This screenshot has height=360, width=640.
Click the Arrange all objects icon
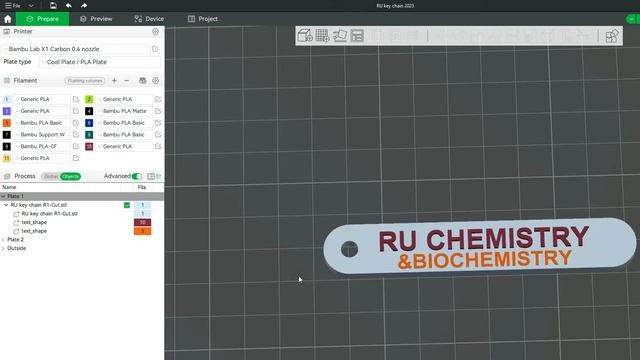pos(357,36)
